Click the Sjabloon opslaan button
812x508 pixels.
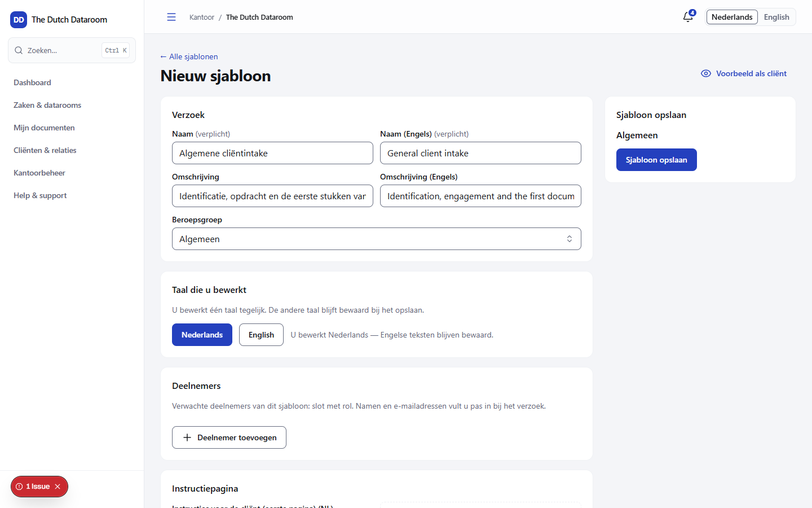(656, 160)
